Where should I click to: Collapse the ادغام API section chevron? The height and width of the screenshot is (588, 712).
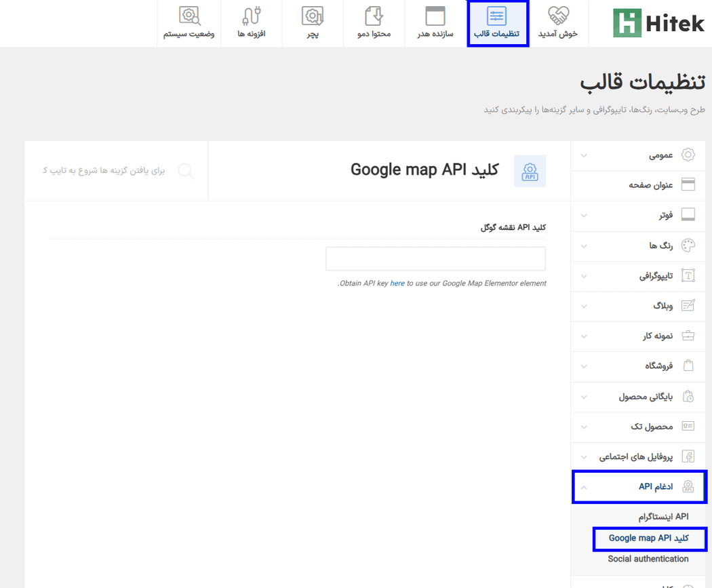[x=584, y=487]
